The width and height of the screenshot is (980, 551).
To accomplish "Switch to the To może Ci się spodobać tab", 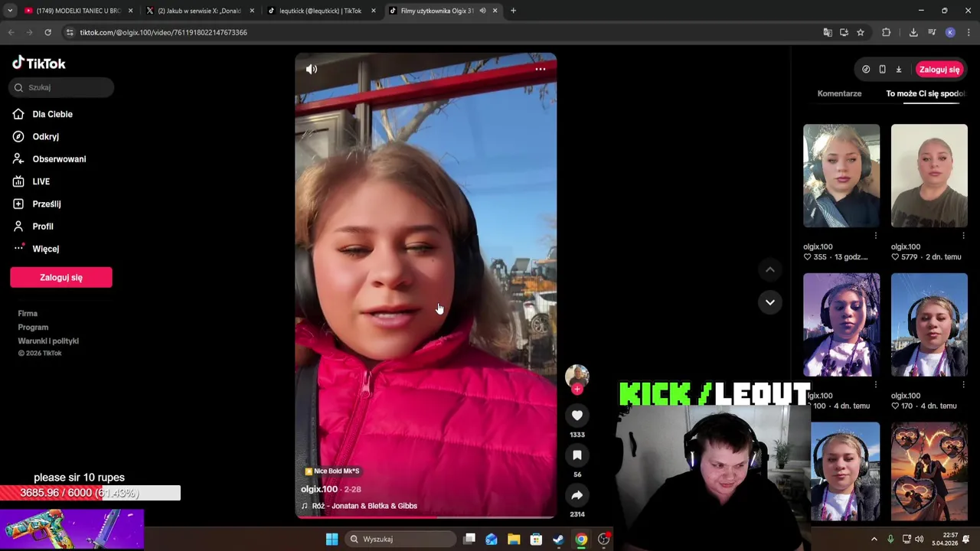I will coord(925,93).
